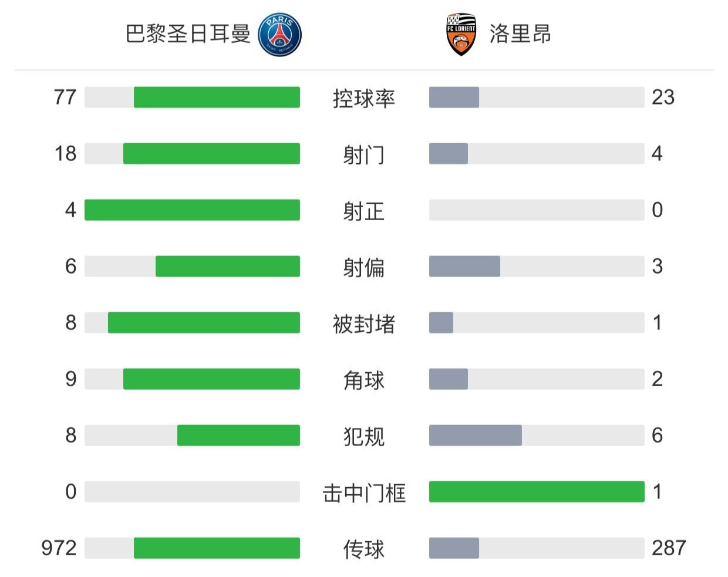The image size is (728, 577).
Task: Click the 传球 stat label
Action: pos(364,549)
